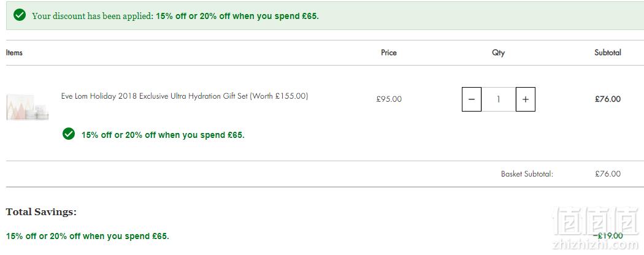The width and height of the screenshot is (644, 255).
Task: Click the -£19.00 savings amount
Action: pos(608,236)
